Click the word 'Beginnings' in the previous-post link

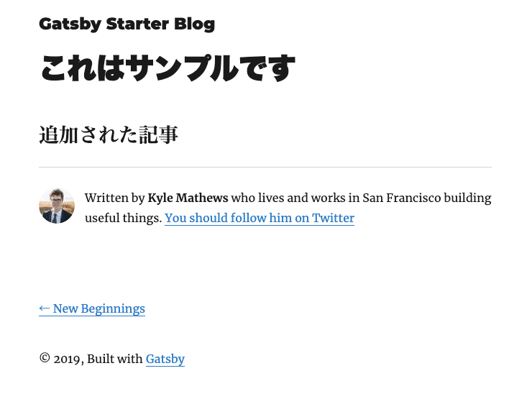pos(113,308)
